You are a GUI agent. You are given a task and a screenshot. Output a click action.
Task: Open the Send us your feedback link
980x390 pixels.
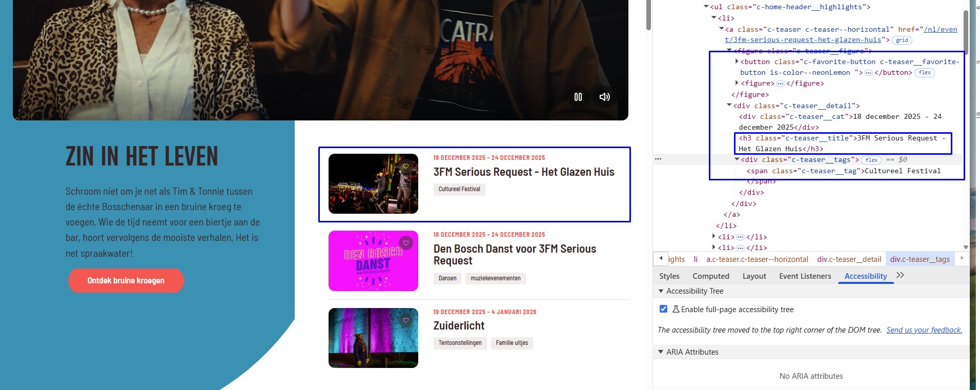coord(924,330)
